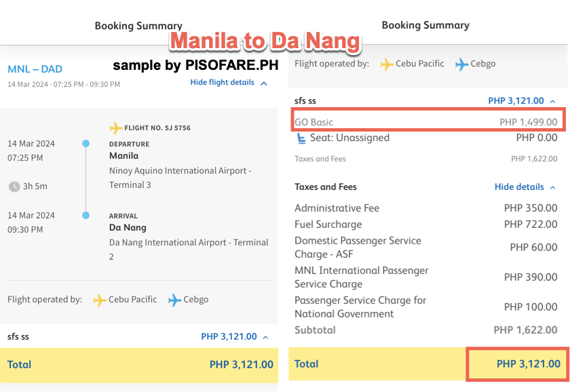The width and height of the screenshot is (570, 392).
Task: Click the blue Cebgo plane icon in left panel
Action: (x=175, y=300)
